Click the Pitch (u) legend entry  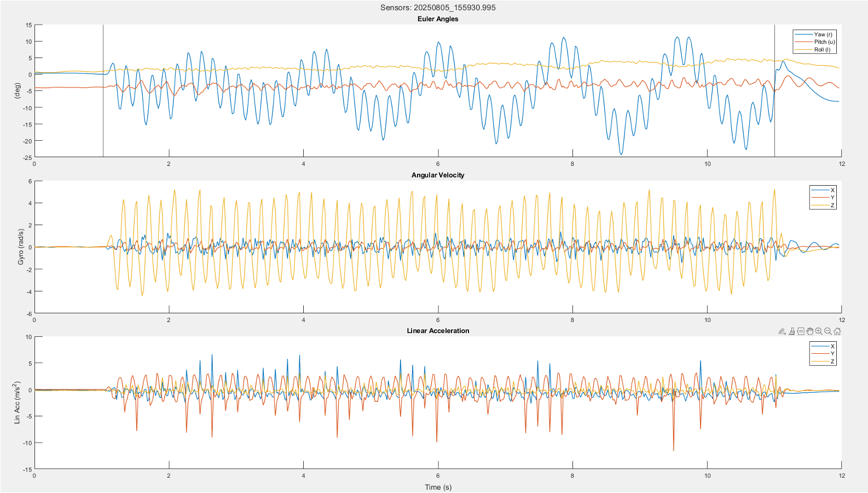pos(814,42)
